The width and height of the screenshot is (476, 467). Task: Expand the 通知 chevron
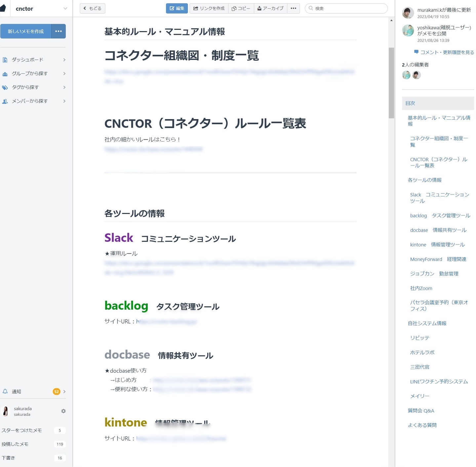click(64, 392)
